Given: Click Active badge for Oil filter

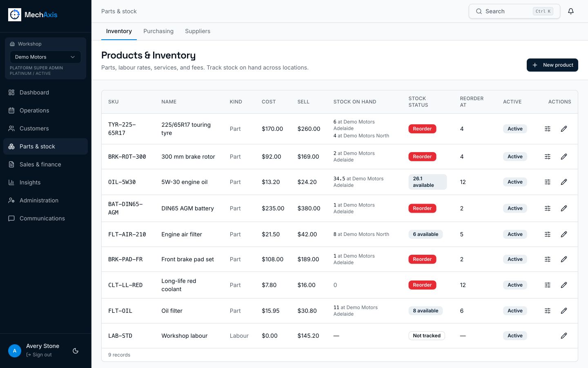Looking at the screenshot, I should pos(515,311).
